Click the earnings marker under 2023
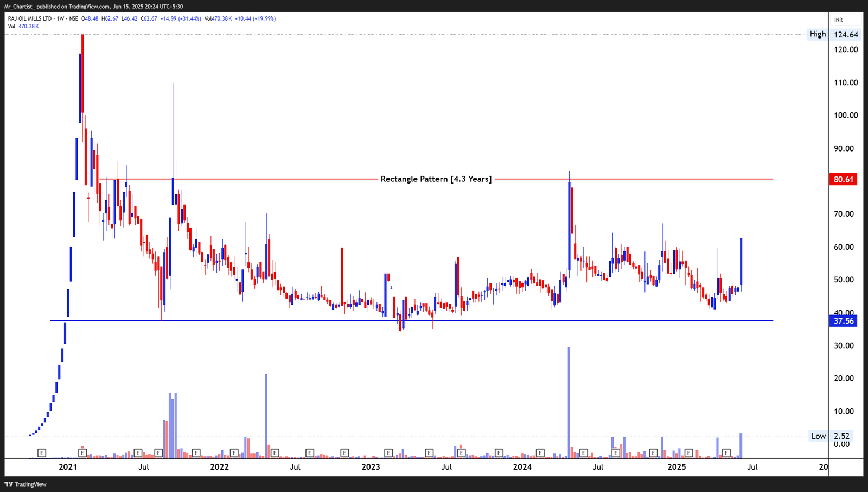868x492 pixels. (x=388, y=452)
